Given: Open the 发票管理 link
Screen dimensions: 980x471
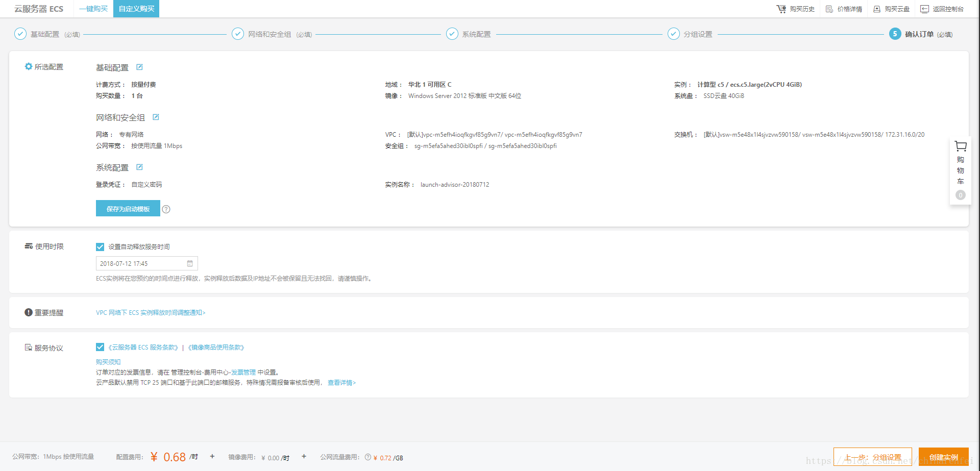Looking at the screenshot, I should 243,373.
